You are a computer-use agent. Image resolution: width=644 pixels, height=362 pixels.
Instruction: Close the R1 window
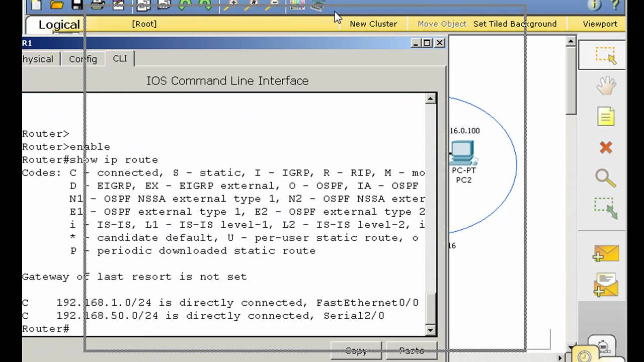coord(439,43)
